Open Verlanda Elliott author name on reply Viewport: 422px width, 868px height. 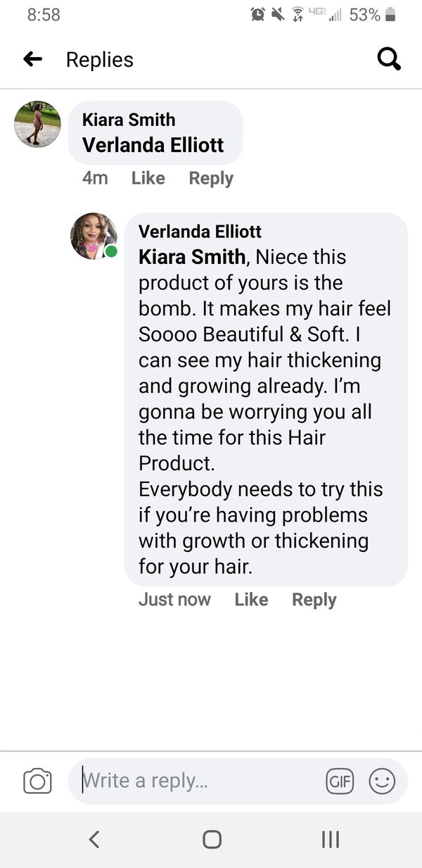point(200,232)
